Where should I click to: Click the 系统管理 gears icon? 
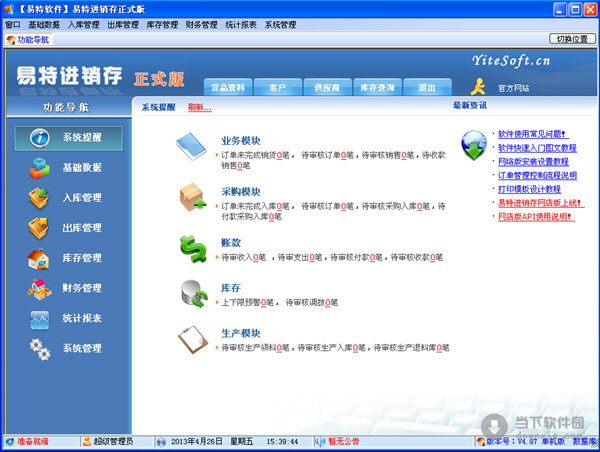point(40,349)
